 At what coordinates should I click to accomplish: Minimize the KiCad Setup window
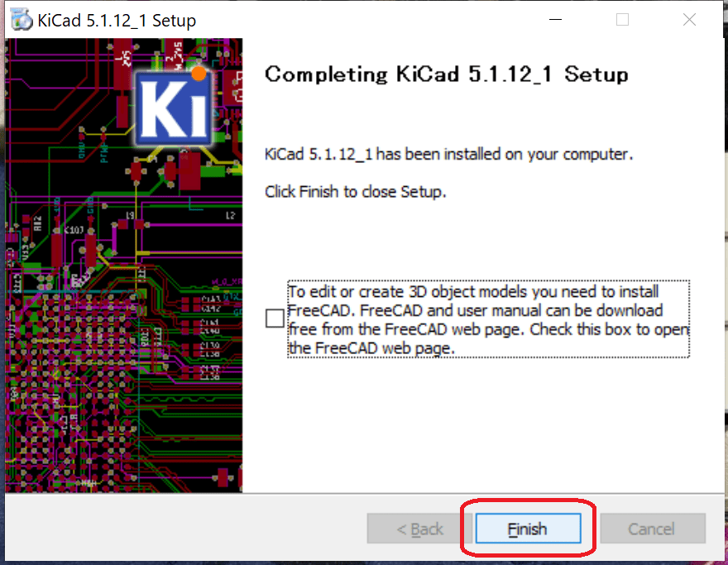(x=555, y=20)
